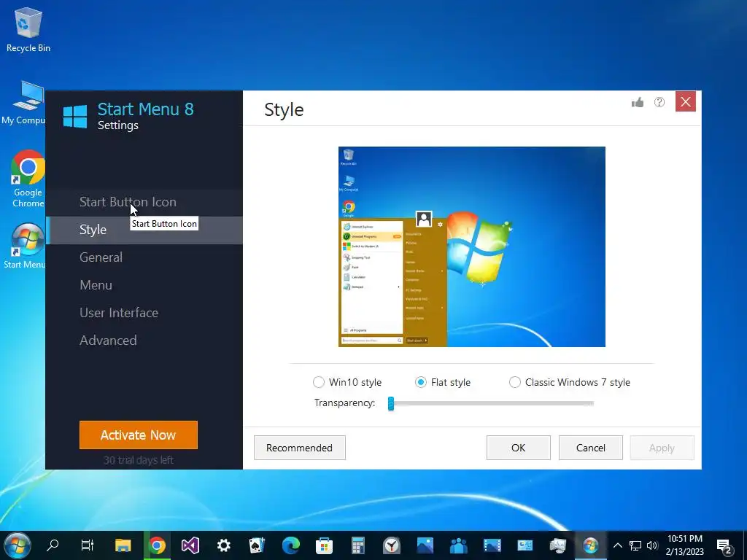The width and height of the screenshot is (747, 560).
Task: Open the clock app on taskbar
Action: [x=392, y=545]
